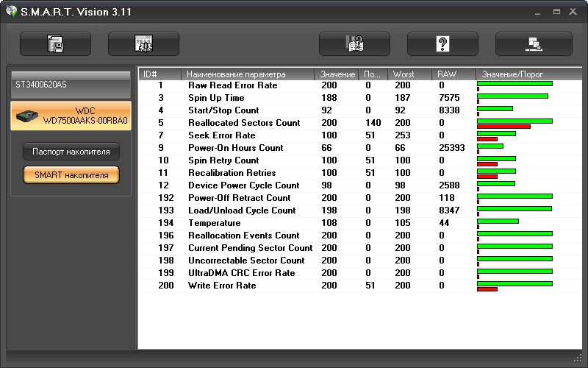This screenshot has height=368, width=588.
Task: Open the settings calendar-gear toolbar button
Action: click(x=143, y=44)
